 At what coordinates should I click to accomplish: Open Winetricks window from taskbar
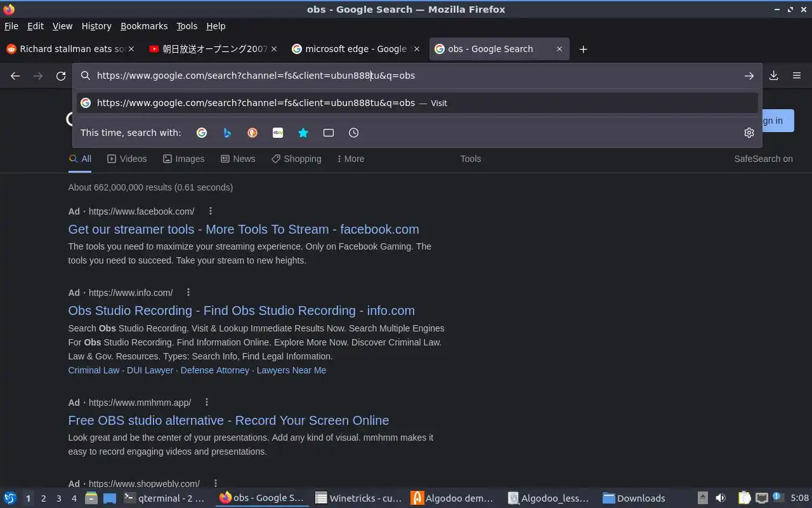click(358, 498)
